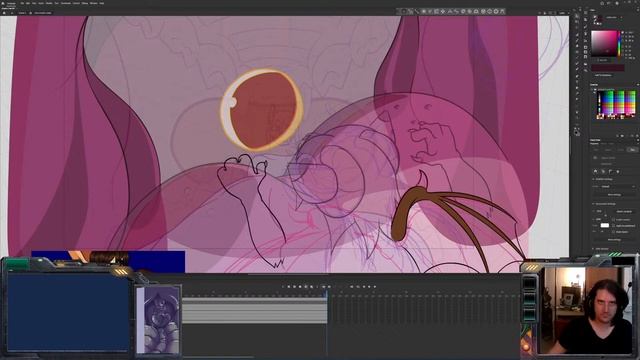Open the Commands menu
This screenshot has height=360, width=640.
(x=66, y=3)
